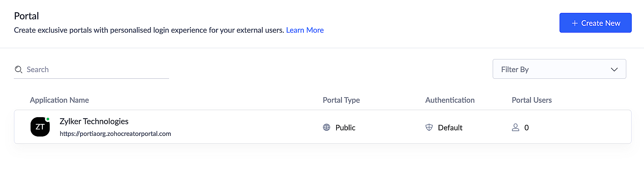Open the Zylker Technologies application name
This screenshot has width=644, height=193.
pos(94,121)
